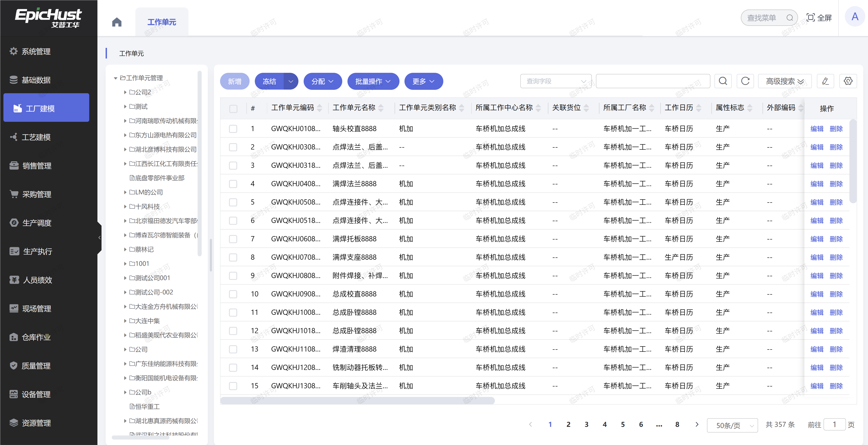Collapse the sidebar with arrow handle
Screen dimensions: 868x445
(99, 237)
